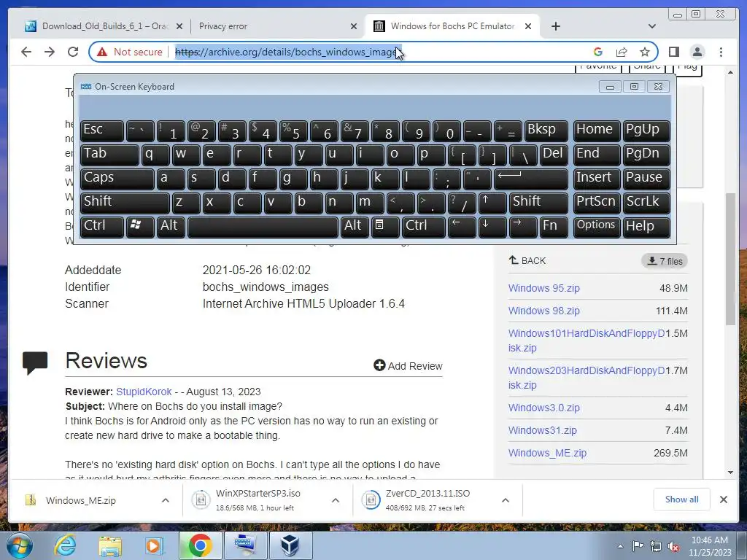Go back to the previous page

coord(26,52)
